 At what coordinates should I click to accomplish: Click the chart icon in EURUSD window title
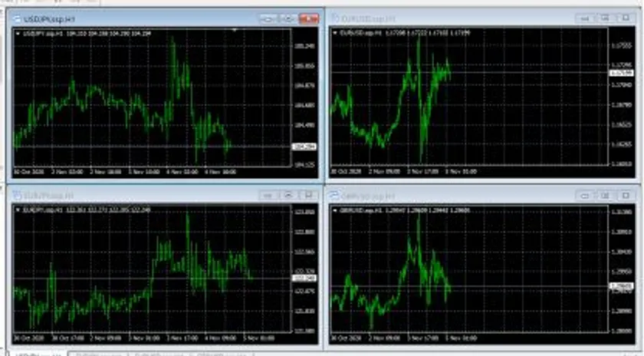click(335, 18)
